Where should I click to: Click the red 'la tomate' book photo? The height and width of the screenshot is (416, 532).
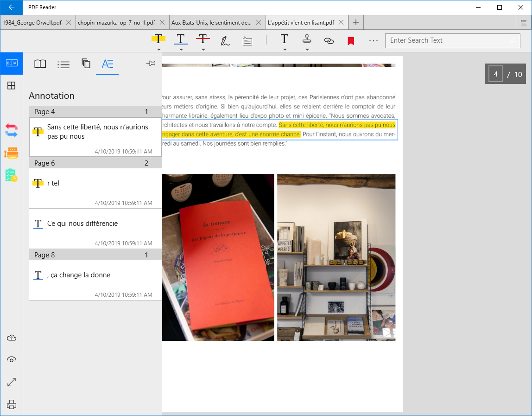coord(218,257)
